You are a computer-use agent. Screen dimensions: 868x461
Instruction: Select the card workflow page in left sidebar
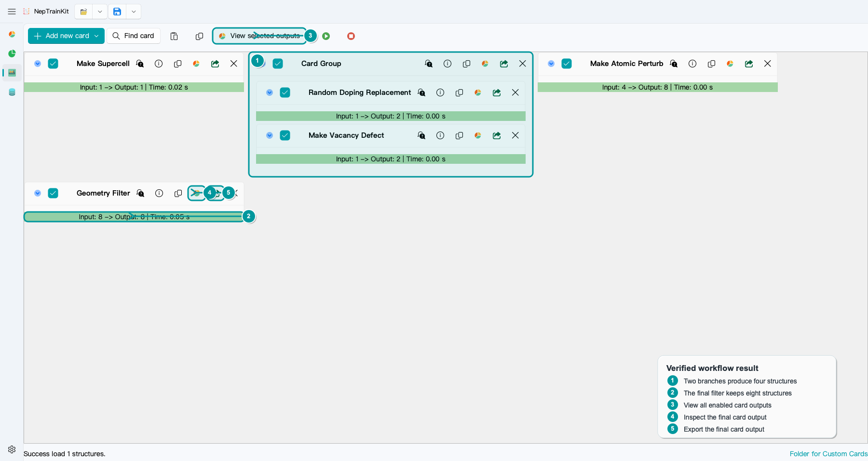coord(12,73)
